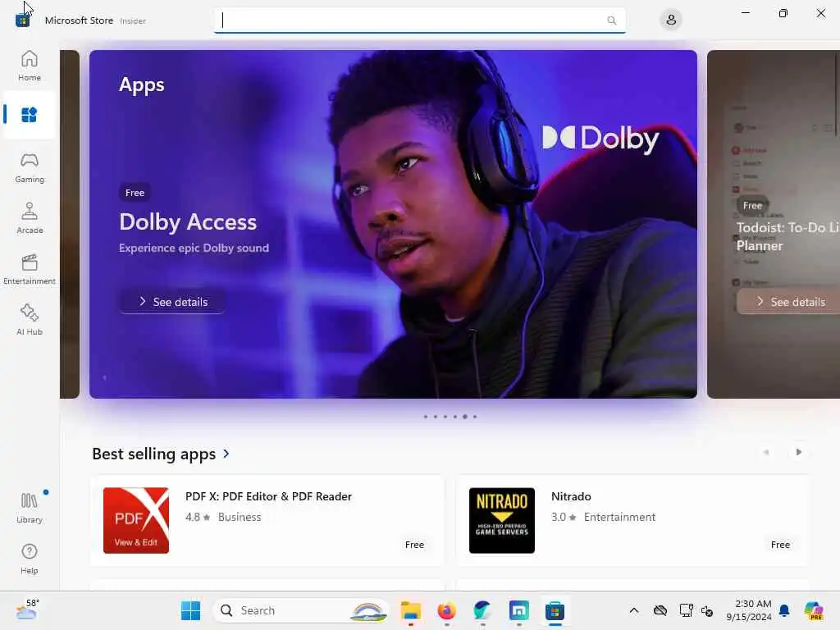The width and height of the screenshot is (840, 630).
Task: Click the Microsoft Store logo in title bar
Action: tap(22, 21)
